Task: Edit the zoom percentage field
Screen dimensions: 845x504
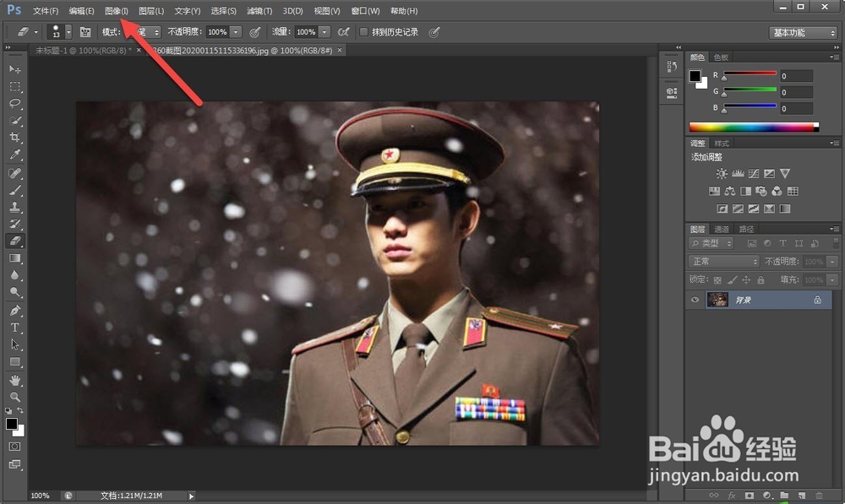Action: click(41, 496)
